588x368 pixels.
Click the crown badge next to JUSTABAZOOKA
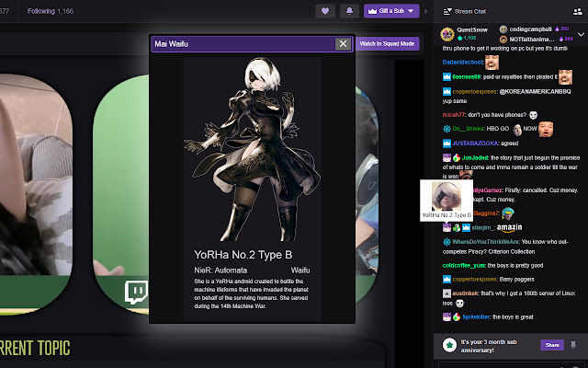click(x=447, y=144)
